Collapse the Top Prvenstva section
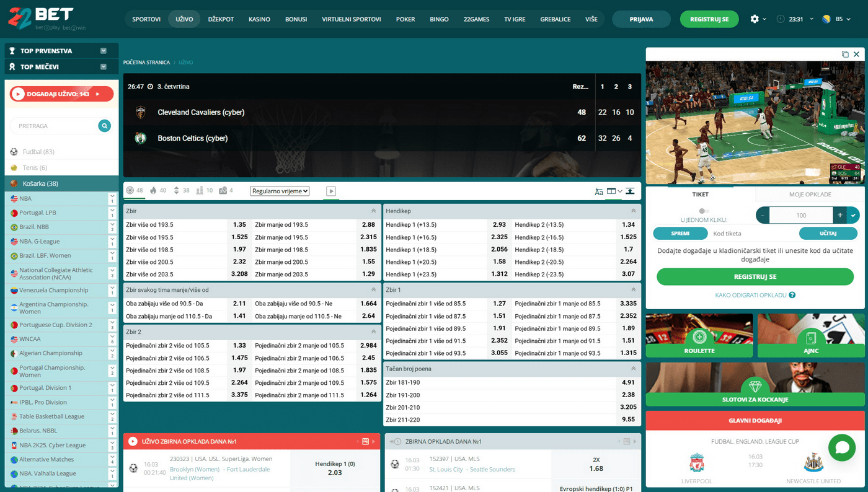Screen dimensions: 868x492 point(104,51)
